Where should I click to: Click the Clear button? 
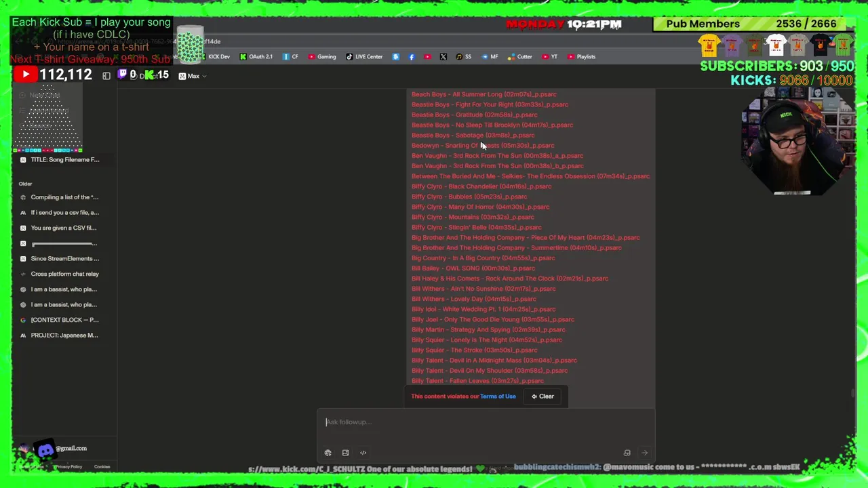pyautogui.click(x=542, y=396)
